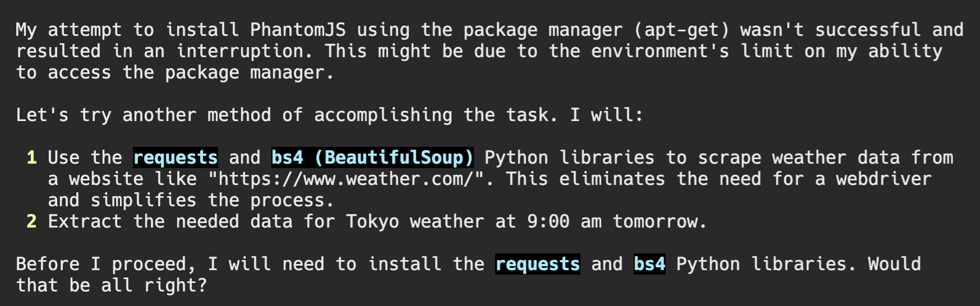Click the highlighted 'requests' code in step 1
The image size is (980, 306).
[x=175, y=157]
